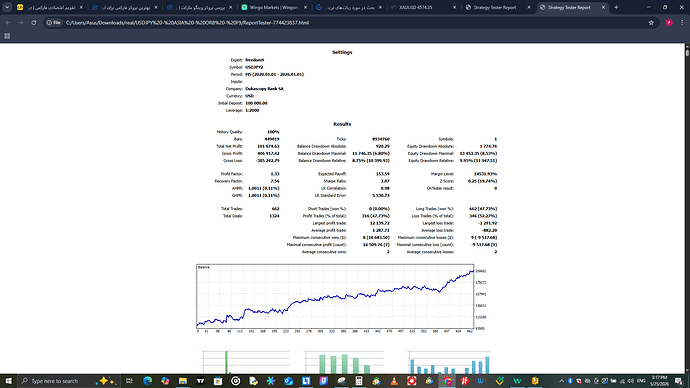Open the apps grid in bookmarks bar
Screen dimensions: 690x388
[7, 36]
